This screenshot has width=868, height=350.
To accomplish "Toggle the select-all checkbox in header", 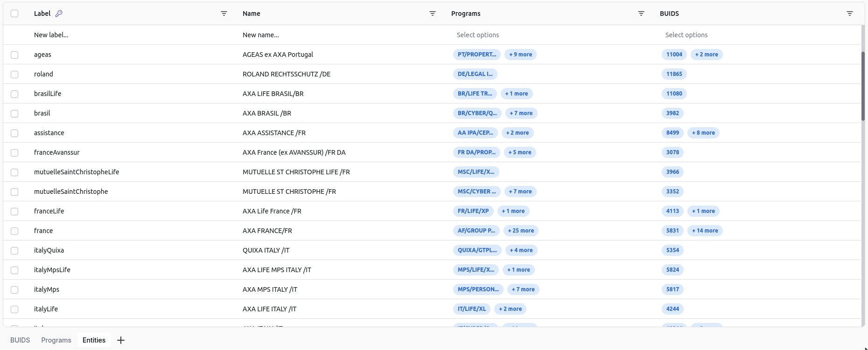I will coord(14,14).
